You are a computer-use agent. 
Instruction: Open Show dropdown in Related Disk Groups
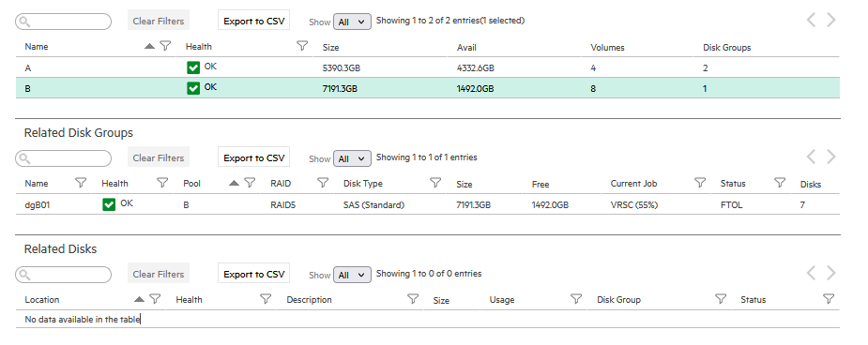tap(352, 158)
